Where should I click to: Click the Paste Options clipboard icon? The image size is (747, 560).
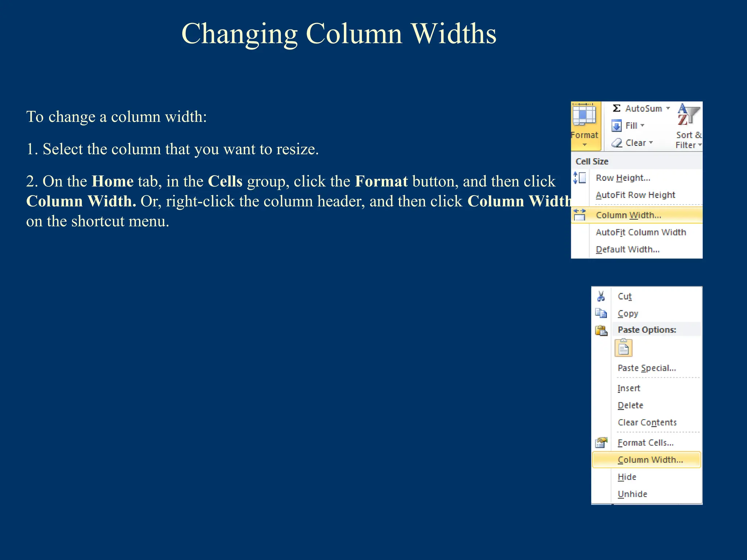[601, 330]
